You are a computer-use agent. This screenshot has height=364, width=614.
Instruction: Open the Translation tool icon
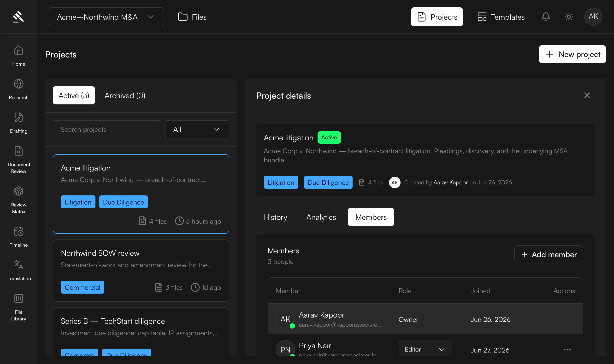pos(19,265)
